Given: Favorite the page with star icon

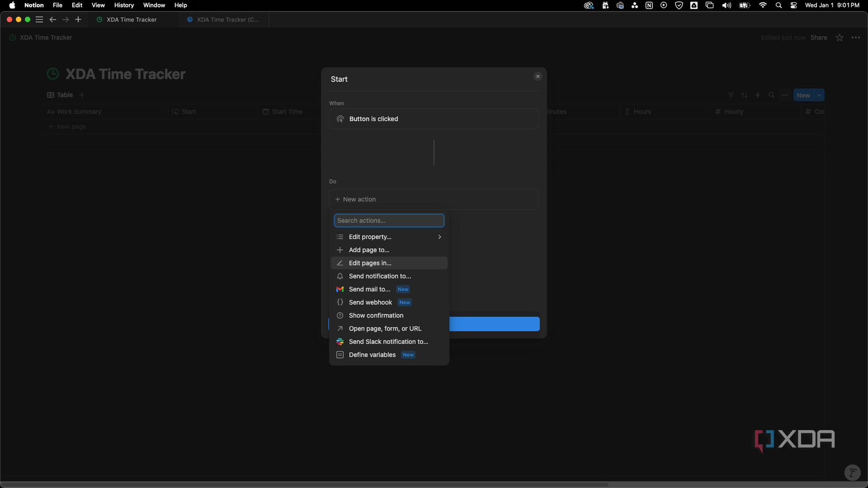Looking at the screenshot, I should (840, 37).
